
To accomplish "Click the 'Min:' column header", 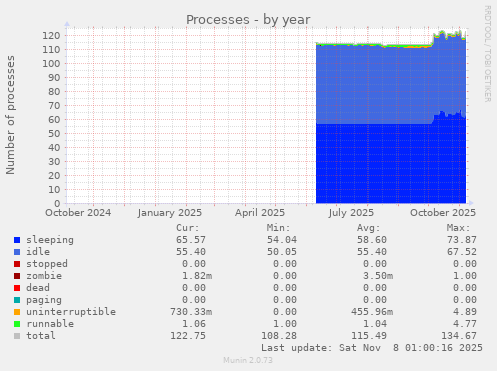I will tap(278, 228).
